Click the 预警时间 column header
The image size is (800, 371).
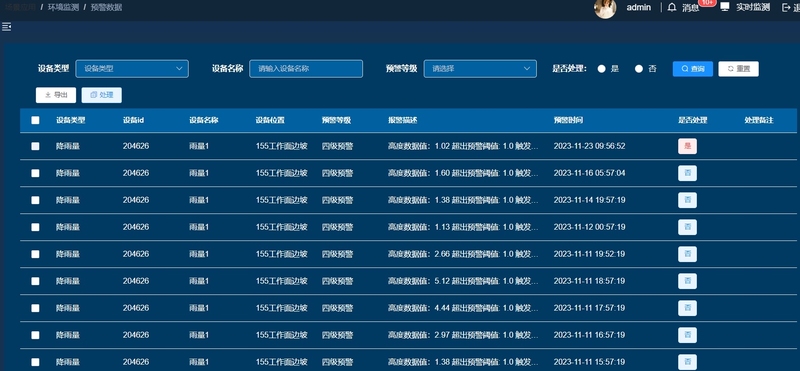568,120
